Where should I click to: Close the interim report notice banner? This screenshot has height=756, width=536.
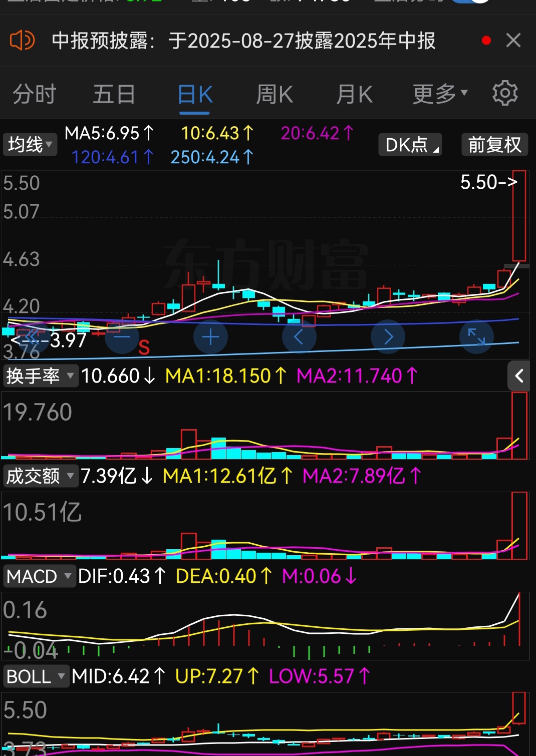pos(513,40)
